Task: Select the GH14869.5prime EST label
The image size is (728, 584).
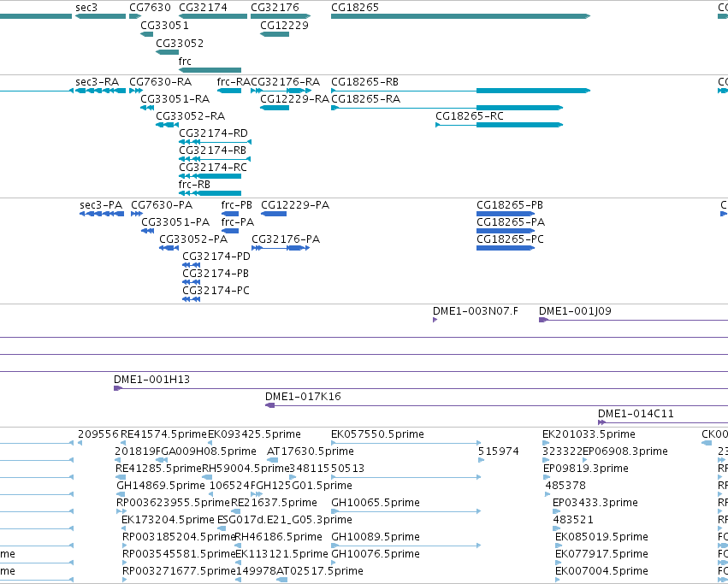Action: [161, 486]
